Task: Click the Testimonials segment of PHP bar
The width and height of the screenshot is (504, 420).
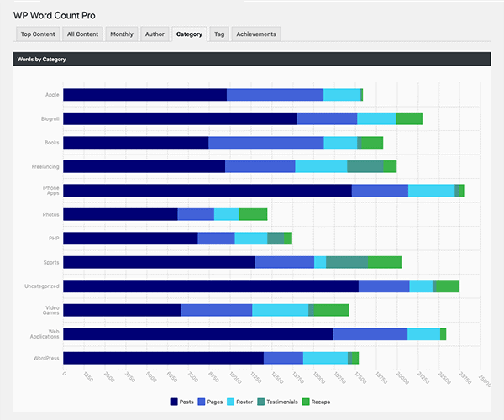Action: [x=276, y=239]
